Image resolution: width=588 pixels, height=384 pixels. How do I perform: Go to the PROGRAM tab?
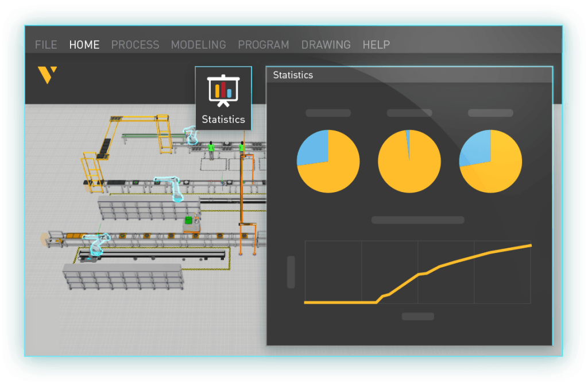pos(264,45)
